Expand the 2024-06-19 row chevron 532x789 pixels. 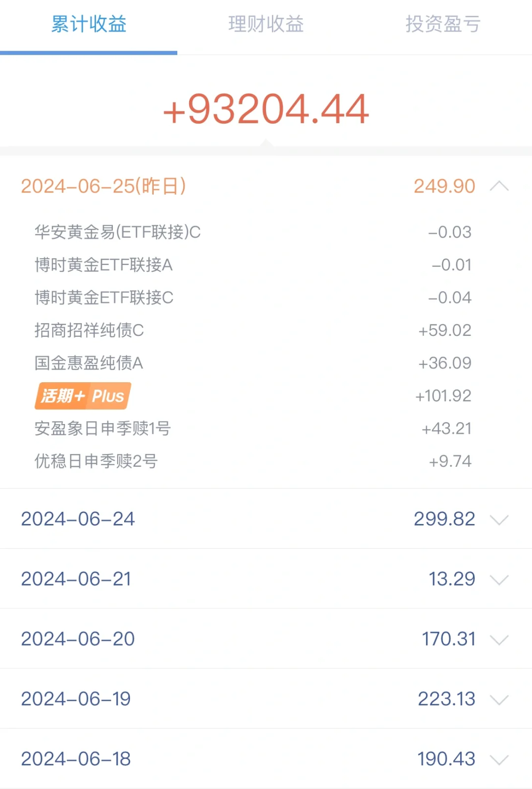[499, 699]
